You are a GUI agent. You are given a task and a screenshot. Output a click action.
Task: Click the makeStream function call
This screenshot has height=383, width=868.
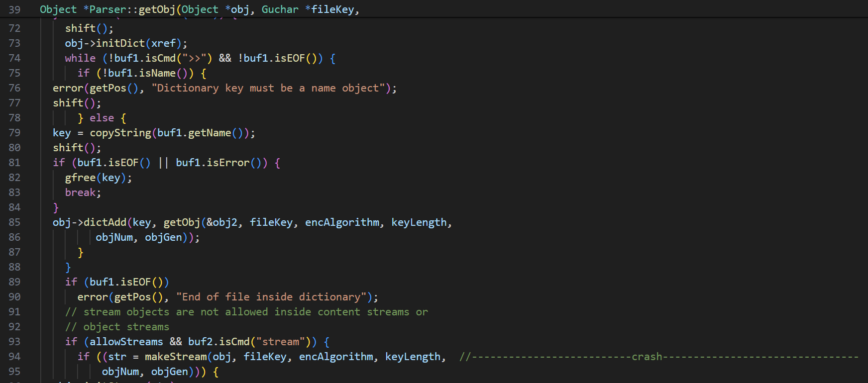pyautogui.click(x=176, y=357)
